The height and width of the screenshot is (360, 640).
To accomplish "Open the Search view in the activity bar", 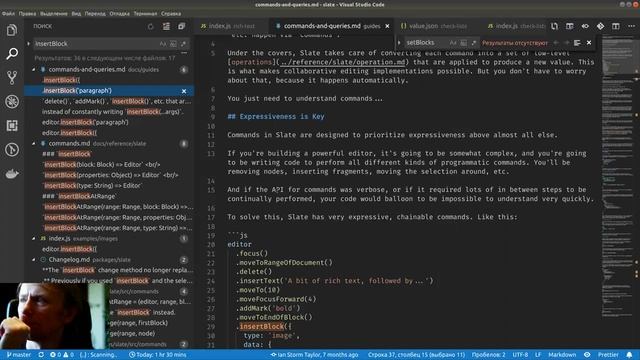I will (12, 53).
